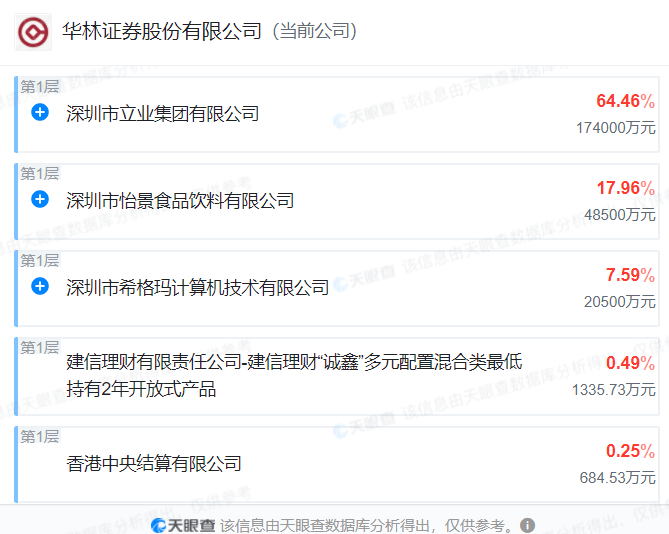Click the 华林证券 company logo icon
This screenshot has width=669, height=534.
point(33,32)
